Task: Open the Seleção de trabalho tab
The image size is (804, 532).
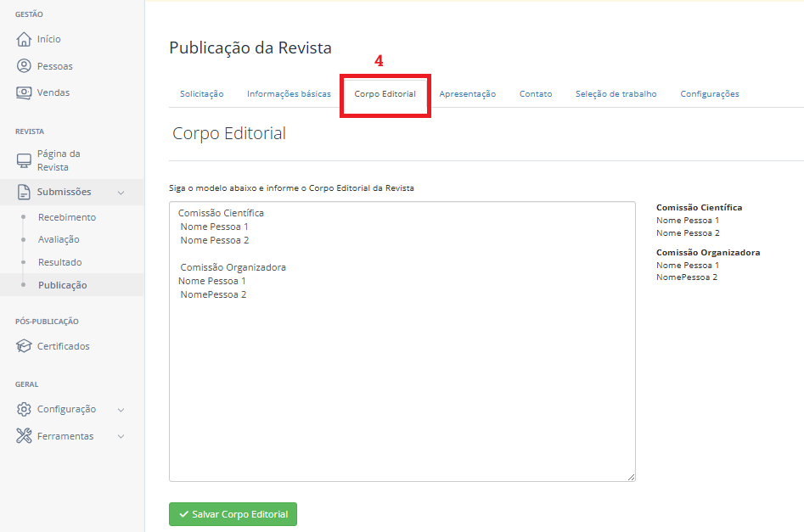Action: (616, 94)
